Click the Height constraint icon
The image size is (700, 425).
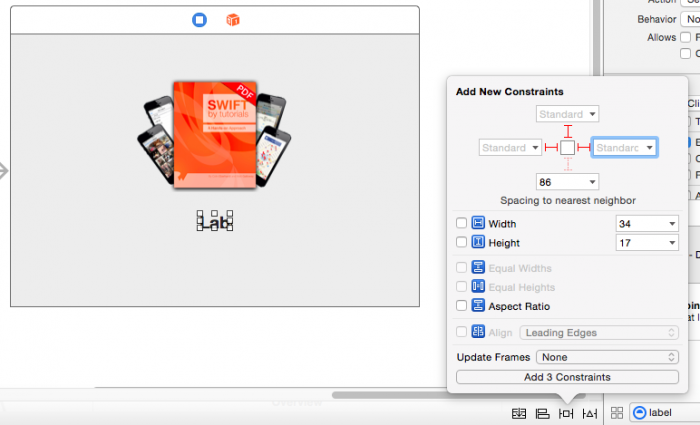[478, 242]
